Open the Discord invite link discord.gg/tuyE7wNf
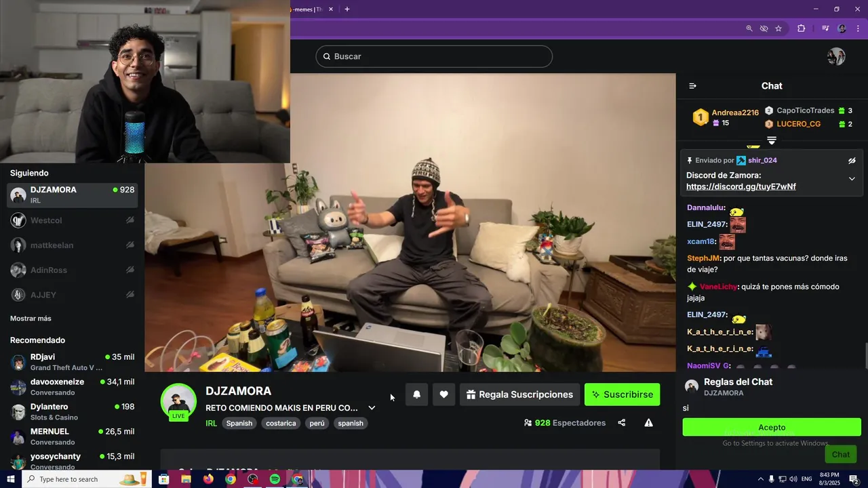This screenshot has width=868, height=488. click(741, 186)
